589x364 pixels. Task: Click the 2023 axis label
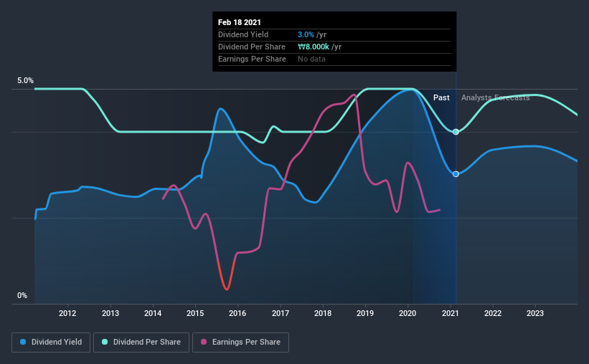click(535, 313)
